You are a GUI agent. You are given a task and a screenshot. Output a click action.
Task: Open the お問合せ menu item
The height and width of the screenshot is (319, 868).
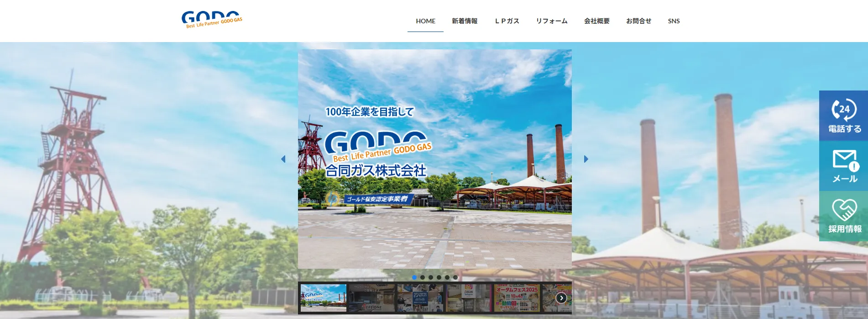(638, 21)
